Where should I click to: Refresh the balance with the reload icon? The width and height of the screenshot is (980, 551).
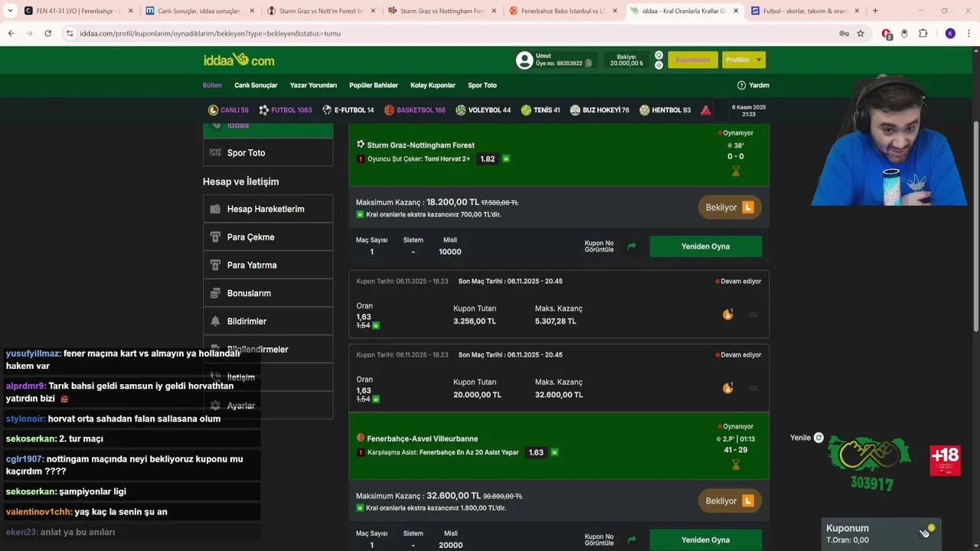coord(658,55)
